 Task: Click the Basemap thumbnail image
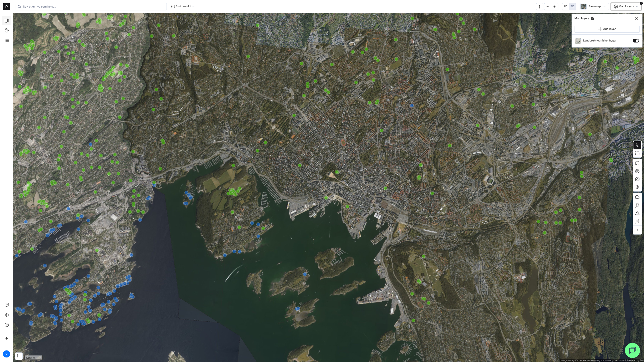583,7
